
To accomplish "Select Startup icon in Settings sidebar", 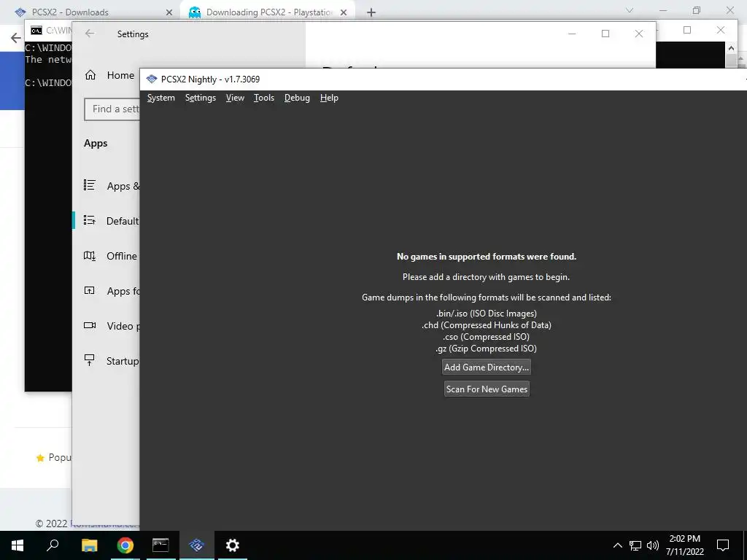I will tap(90, 360).
